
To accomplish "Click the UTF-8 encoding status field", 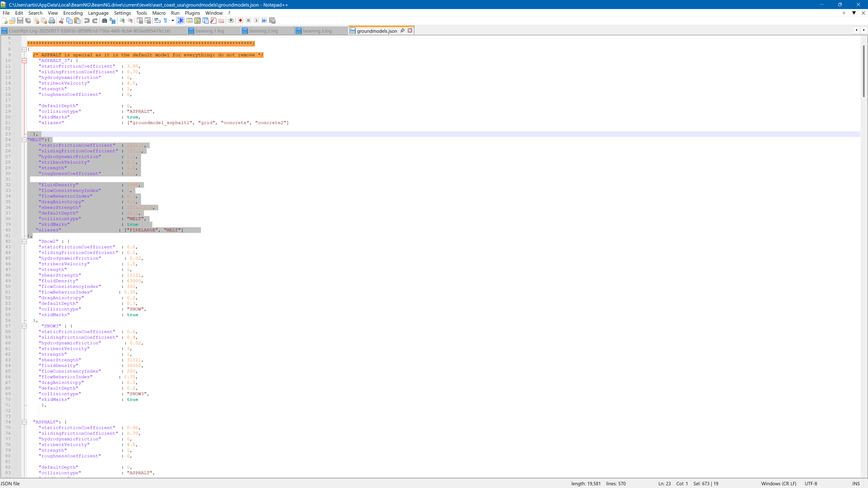I will coord(811,483).
